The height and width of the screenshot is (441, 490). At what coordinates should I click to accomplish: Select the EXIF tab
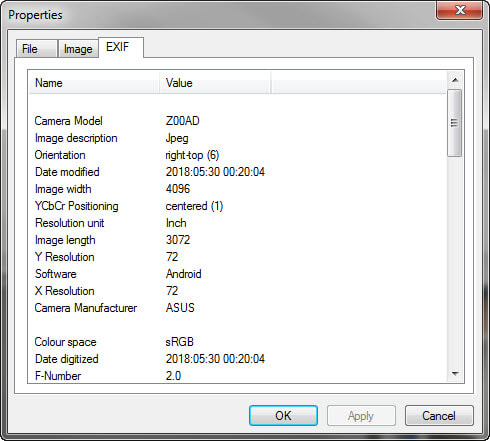click(x=121, y=47)
